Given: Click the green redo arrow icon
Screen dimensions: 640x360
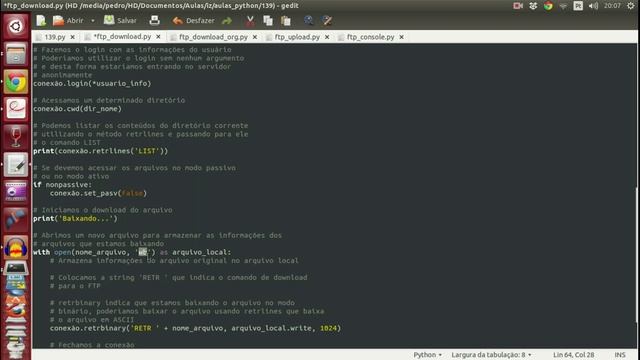Looking at the screenshot, I should click(x=227, y=20).
